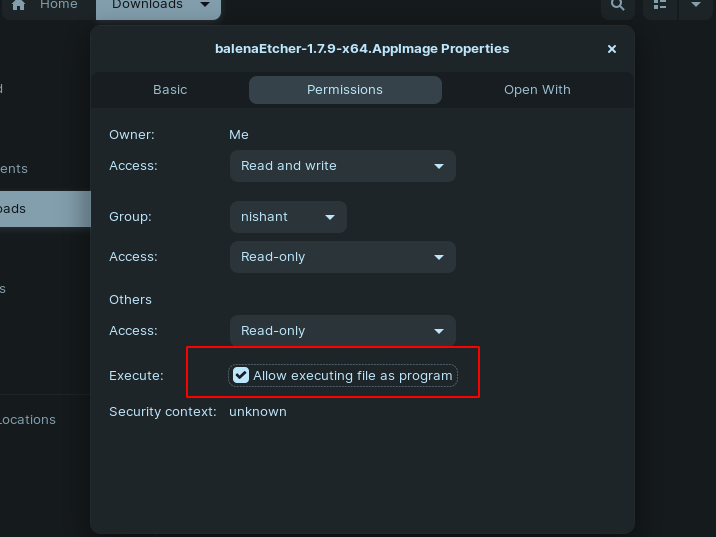Open the Downloads path dropdown arrow

tap(205, 5)
